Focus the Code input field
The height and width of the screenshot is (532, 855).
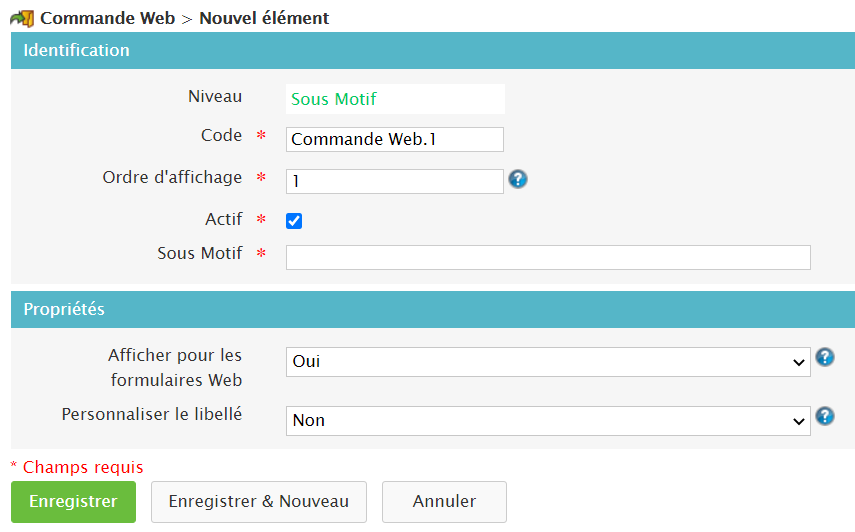395,139
